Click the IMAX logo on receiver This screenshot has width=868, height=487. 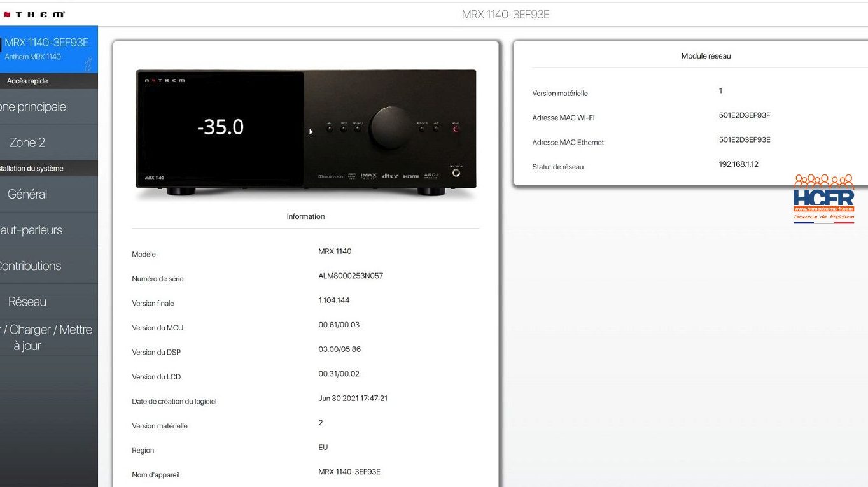click(x=368, y=176)
